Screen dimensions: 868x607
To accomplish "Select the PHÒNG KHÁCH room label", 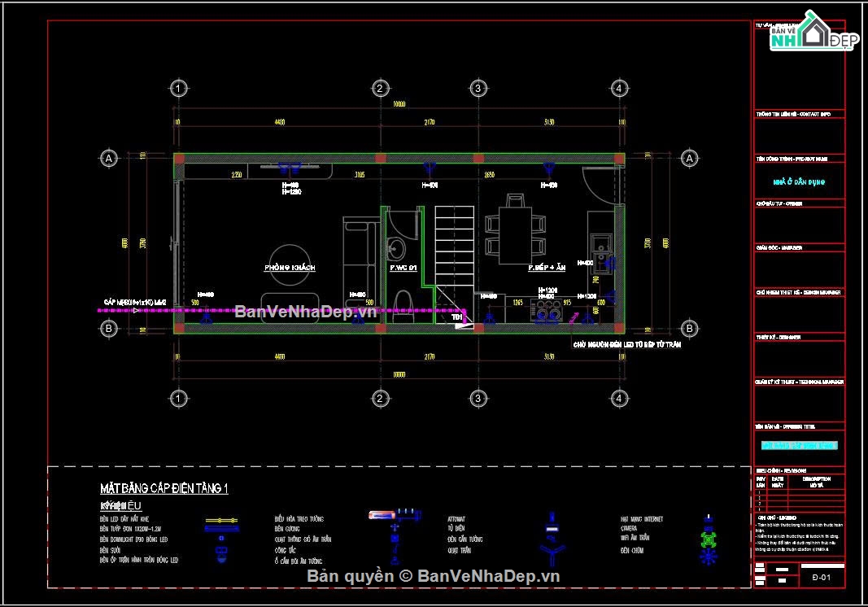I will [x=289, y=268].
